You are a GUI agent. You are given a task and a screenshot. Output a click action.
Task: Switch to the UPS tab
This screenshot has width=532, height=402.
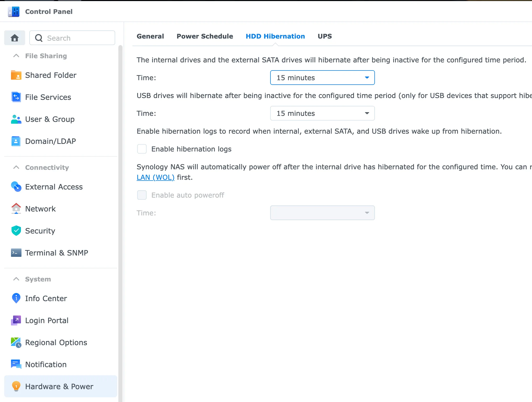point(325,36)
